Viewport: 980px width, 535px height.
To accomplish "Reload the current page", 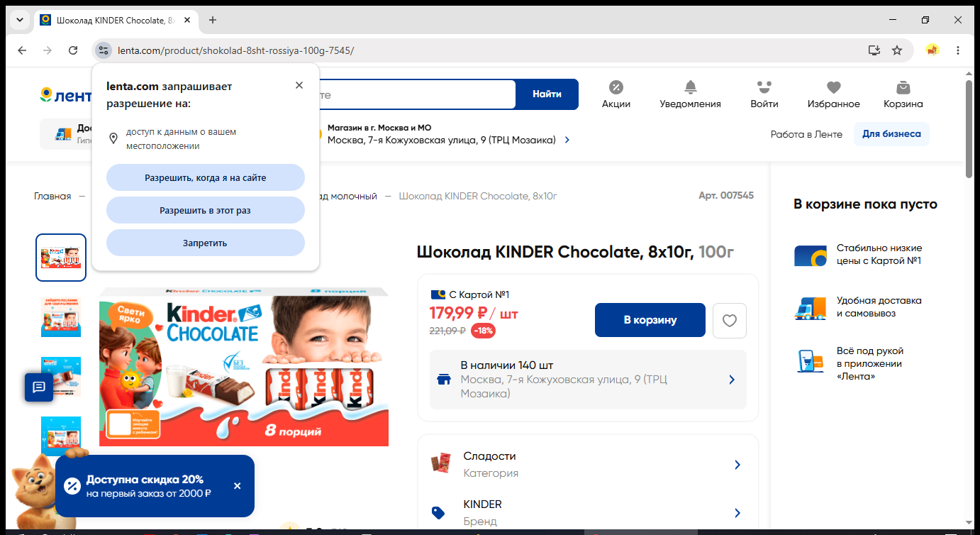I will pos(73,50).
